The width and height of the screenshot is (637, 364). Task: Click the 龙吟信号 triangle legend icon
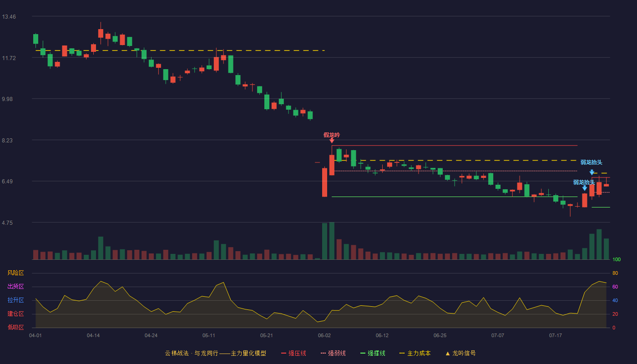click(448, 353)
